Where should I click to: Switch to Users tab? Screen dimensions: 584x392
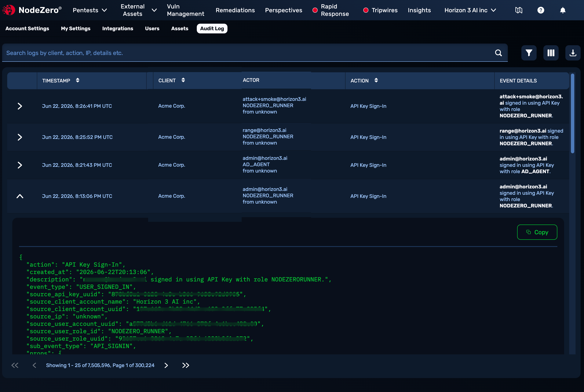(152, 29)
